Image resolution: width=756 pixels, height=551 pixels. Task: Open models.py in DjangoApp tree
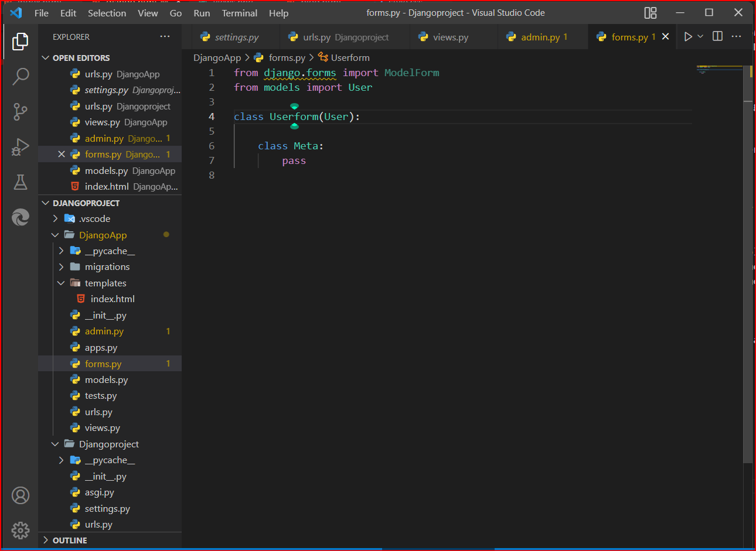(x=110, y=380)
